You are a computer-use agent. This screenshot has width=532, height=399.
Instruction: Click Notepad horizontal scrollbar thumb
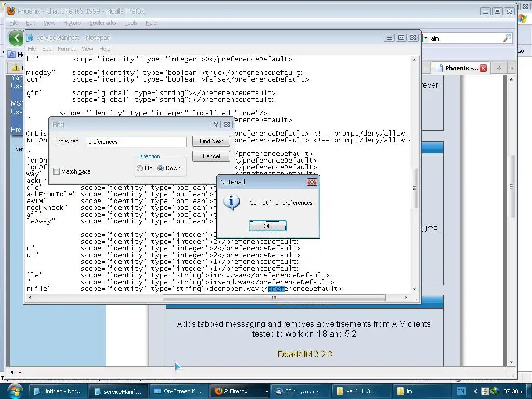[x=274, y=298]
